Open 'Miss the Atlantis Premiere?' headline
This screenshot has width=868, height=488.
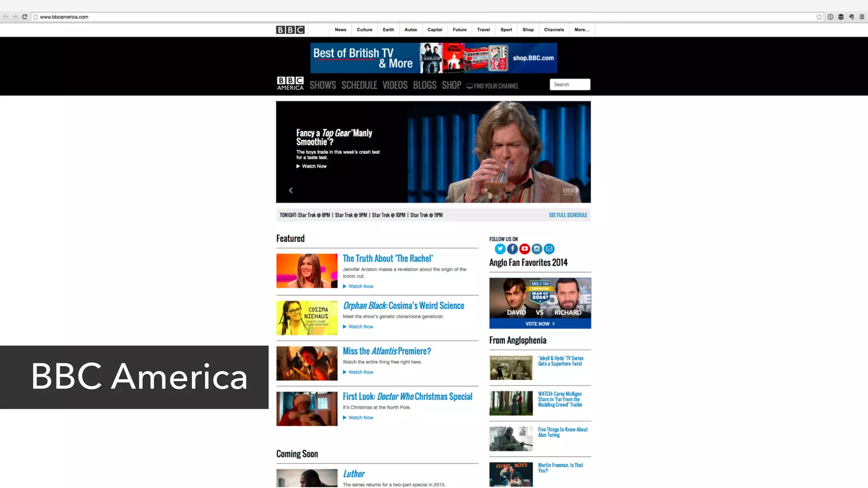(387, 351)
